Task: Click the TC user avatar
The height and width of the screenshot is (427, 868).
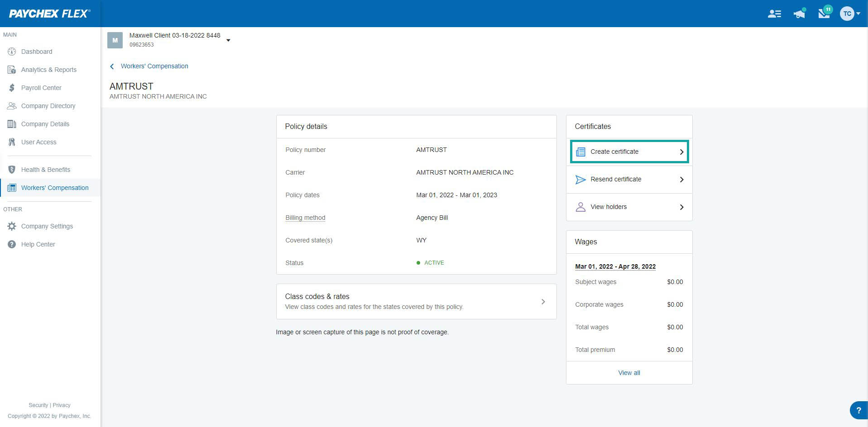Action: click(x=847, y=14)
